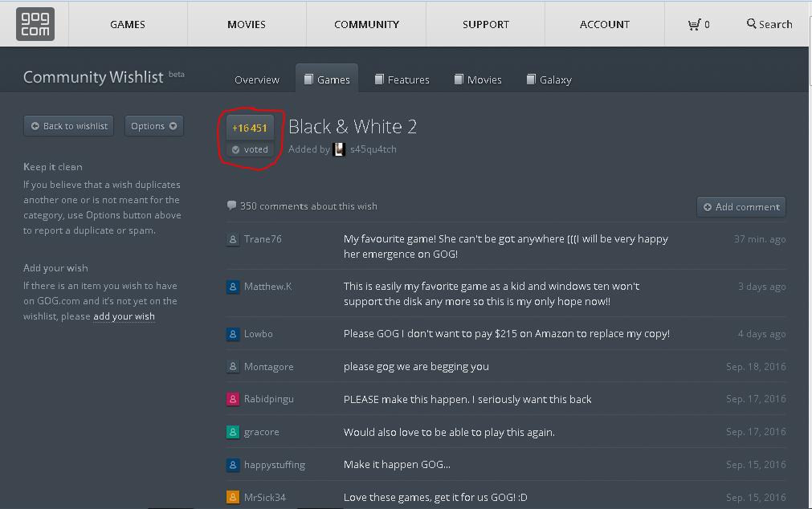Go back to wishlist
Image resolution: width=812 pixels, height=509 pixels.
pos(69,126)
